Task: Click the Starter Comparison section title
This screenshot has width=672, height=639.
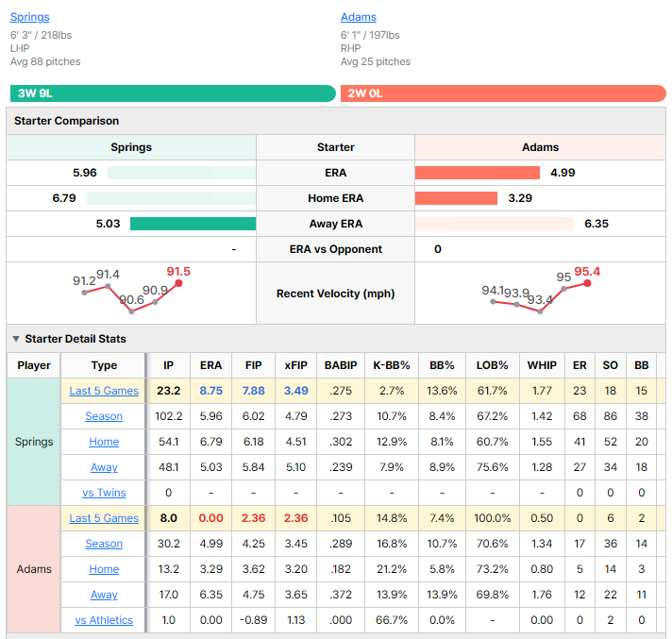Action: click(66, 121)
